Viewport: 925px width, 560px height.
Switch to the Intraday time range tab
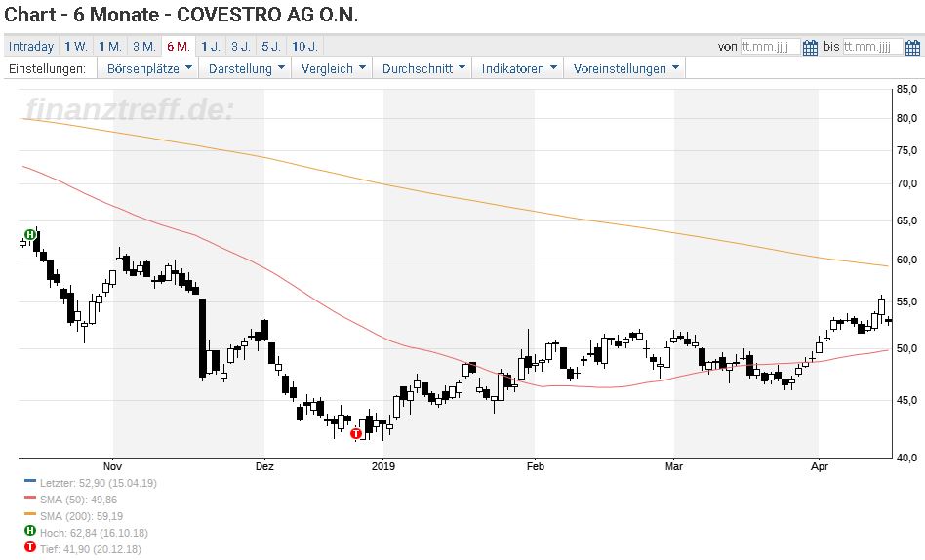pyautogui.click(x=30, y=47)
